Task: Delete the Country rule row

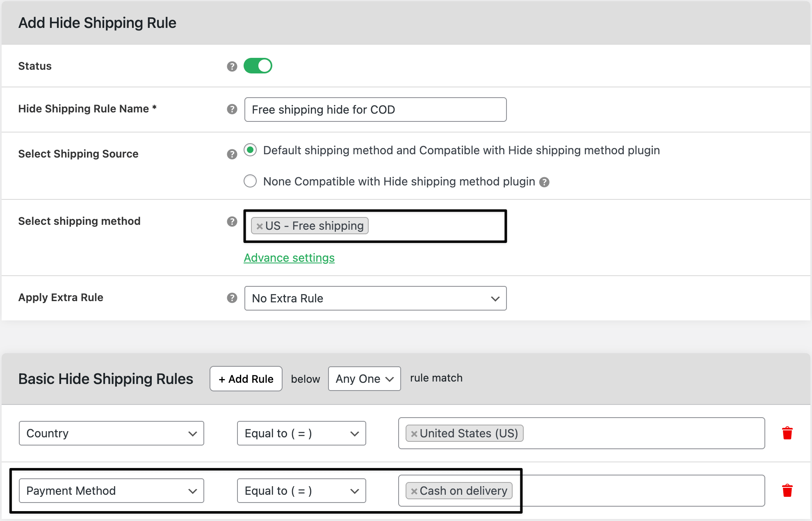Action: [787, 433]
